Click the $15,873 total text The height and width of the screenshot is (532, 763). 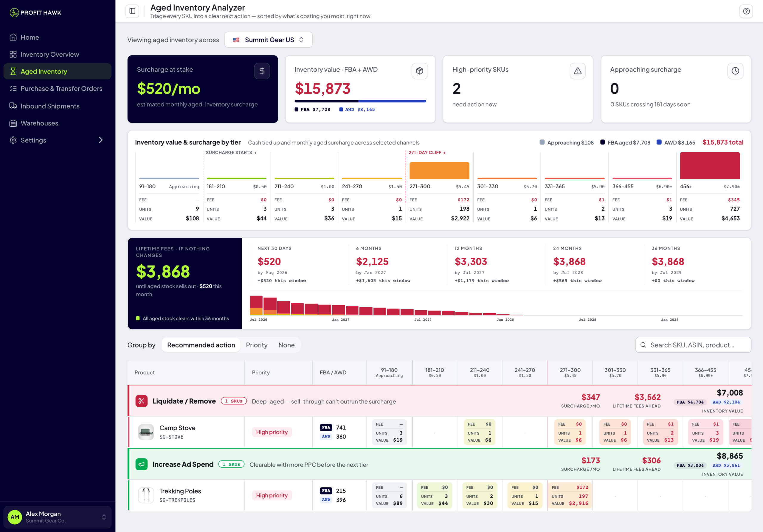(x=723, y=142)
